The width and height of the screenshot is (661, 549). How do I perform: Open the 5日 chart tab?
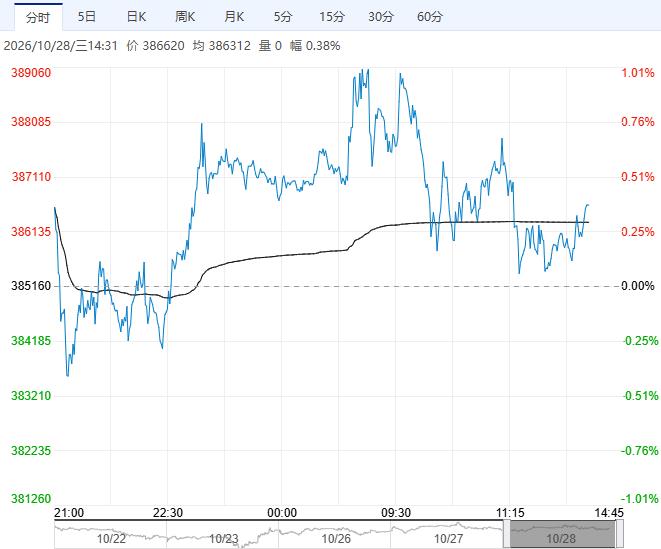point(87,17)
